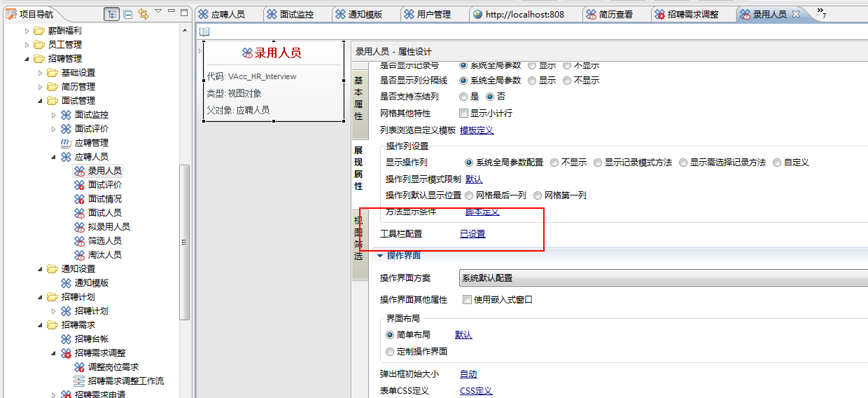The image size is (868, 398).
Task: Select the 通知模版 object icon in the tree
Action: [x=66, y=282]
